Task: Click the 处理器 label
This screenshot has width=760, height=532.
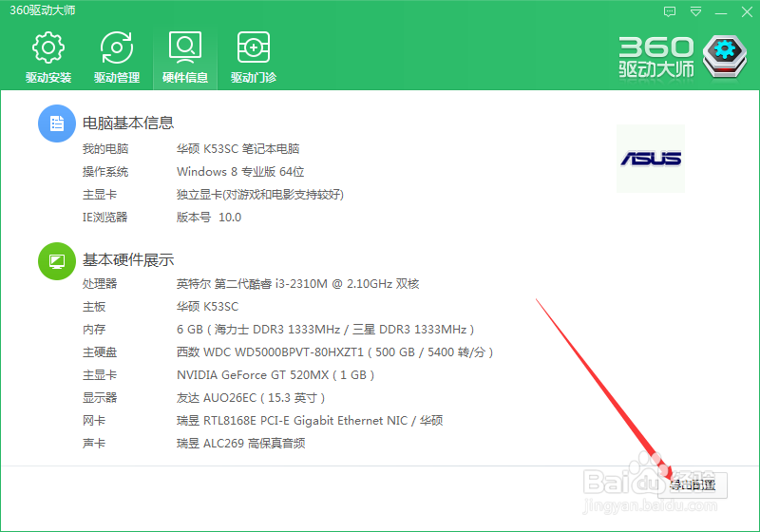Action: (100, 283)
